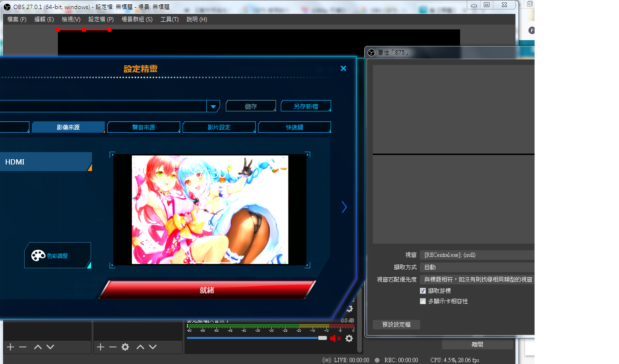Screen dimensions: 619x364
Task: Click the 屬性「875」 window title text
Action: point(393,53)
